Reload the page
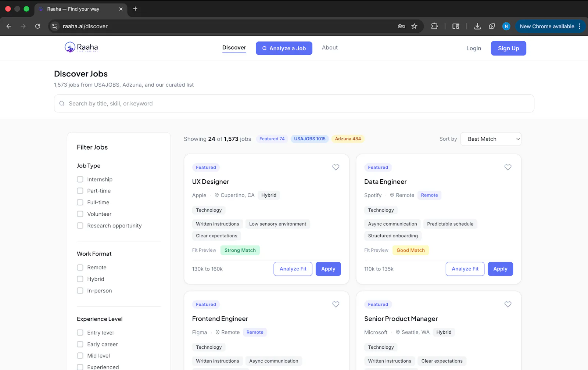588x370 pixels. (37, 26)
